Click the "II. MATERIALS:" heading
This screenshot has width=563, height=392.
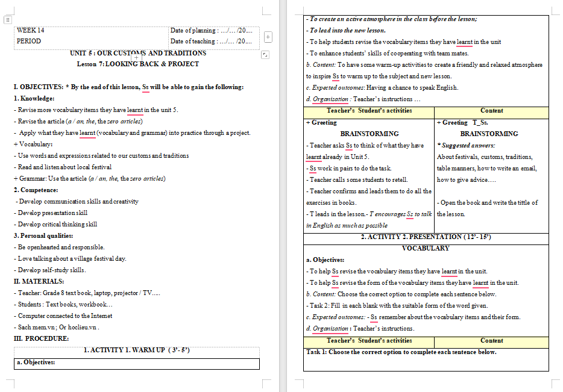coord(39,282)
